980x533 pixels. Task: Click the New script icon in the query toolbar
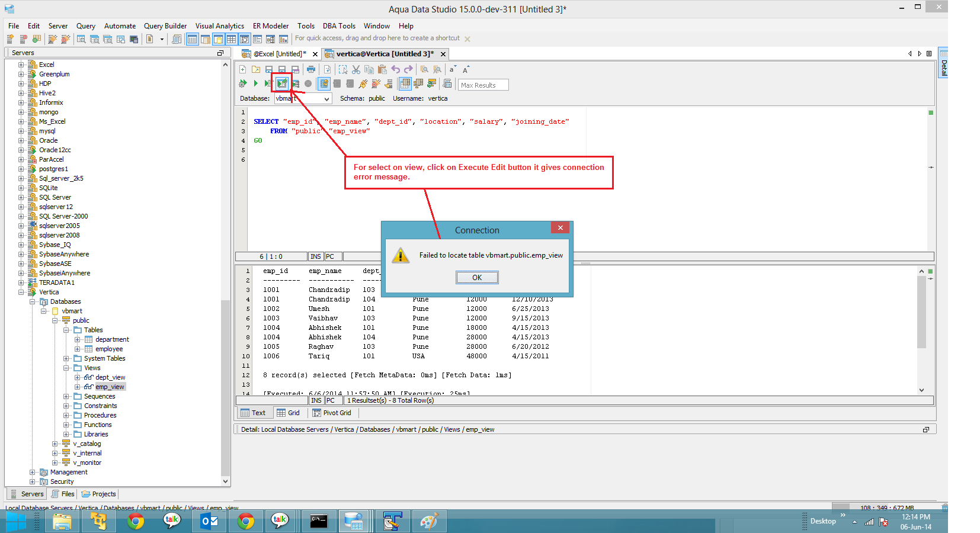coord(243,69)
